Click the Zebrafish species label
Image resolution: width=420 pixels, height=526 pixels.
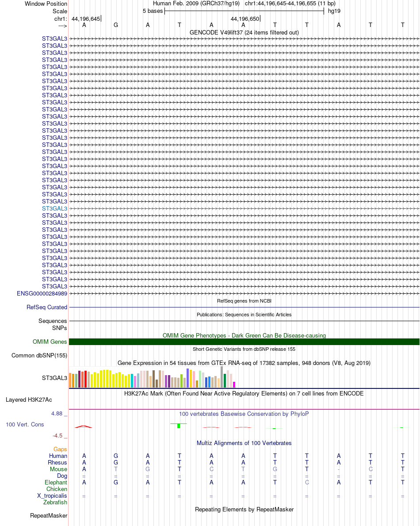click(x=55, y=503)
